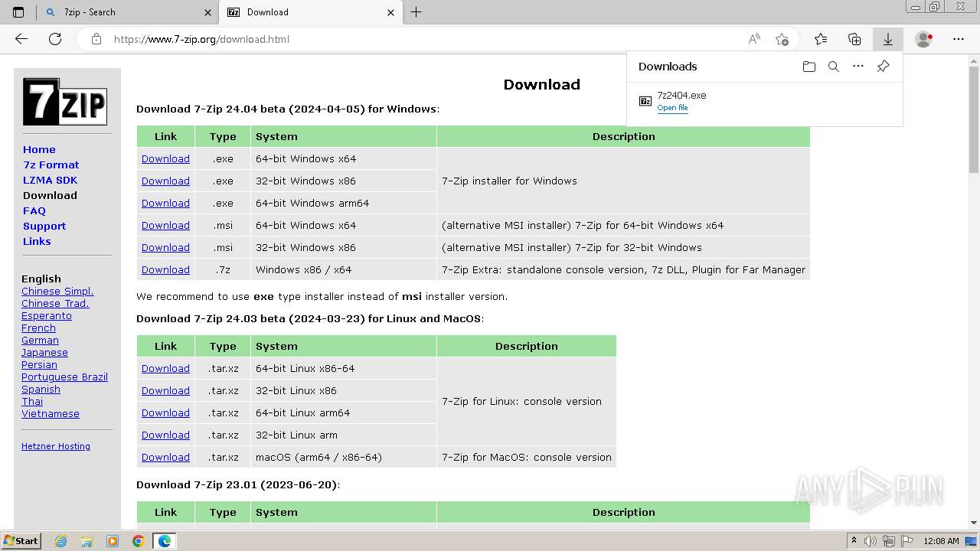The width and height of the screenshot is (980, 551).
Task: Download the 64-bit Windows x64 .msi installer
Action: pyautogui.click(x=165, y=225)
